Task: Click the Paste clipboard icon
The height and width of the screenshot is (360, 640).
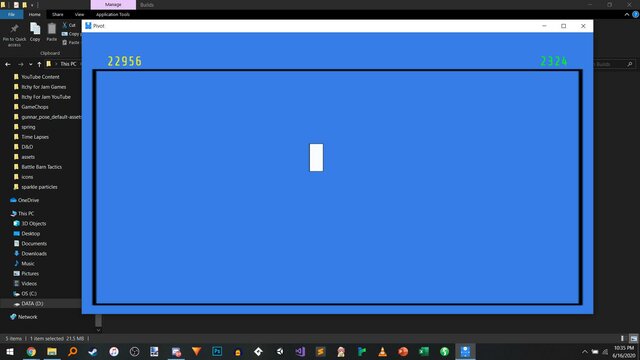Action: tap(51, 29)
